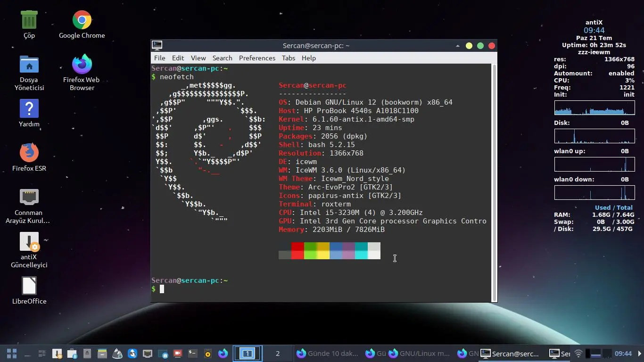Click 'CPU: Intel i5-3230M' line in terminal
The width and height of the screenshot is (644, 362).
pos(350,213)
